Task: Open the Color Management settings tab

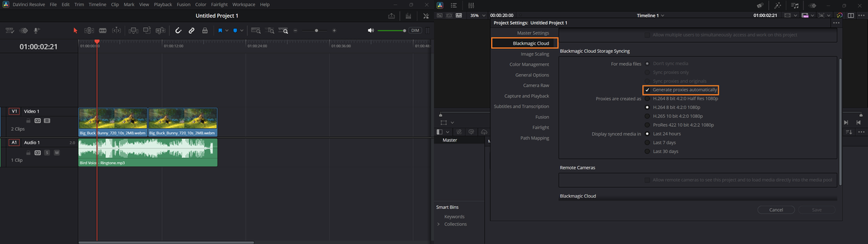Action: coord(530,64)
